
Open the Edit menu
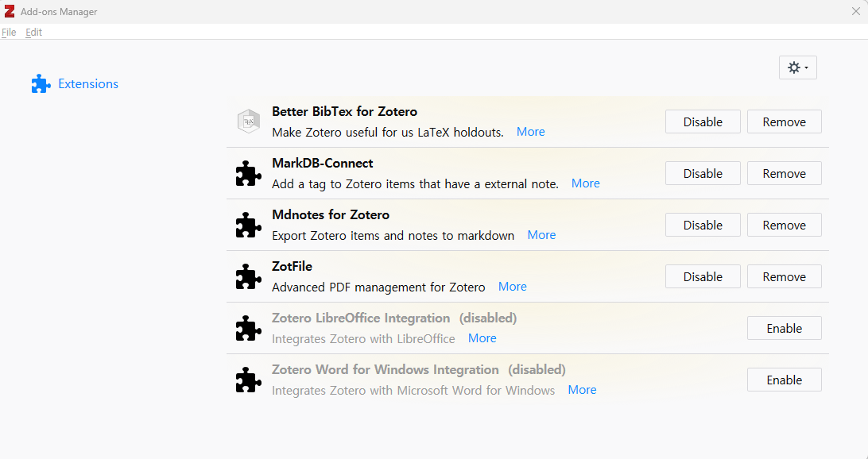tap(33, 32)
